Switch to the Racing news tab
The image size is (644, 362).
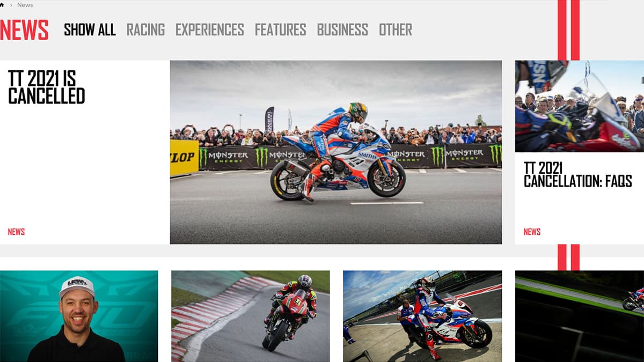(145, 29)
